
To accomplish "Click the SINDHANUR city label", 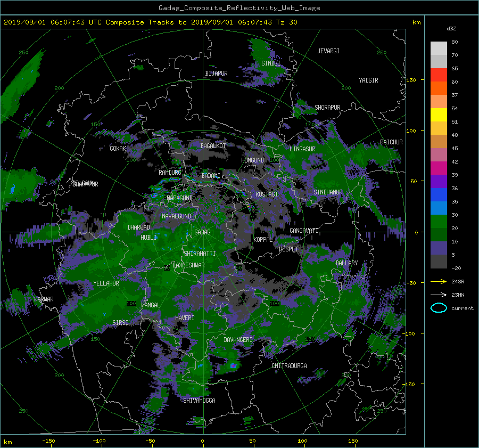I will 328,192.
